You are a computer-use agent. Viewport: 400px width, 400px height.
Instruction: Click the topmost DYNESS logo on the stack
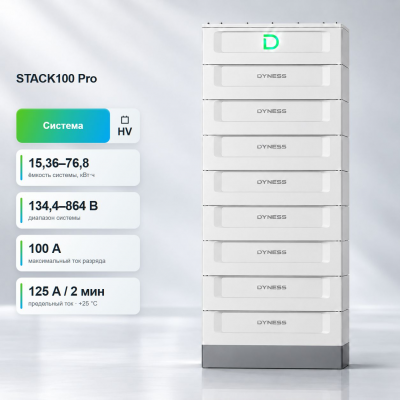coord(271,76)
